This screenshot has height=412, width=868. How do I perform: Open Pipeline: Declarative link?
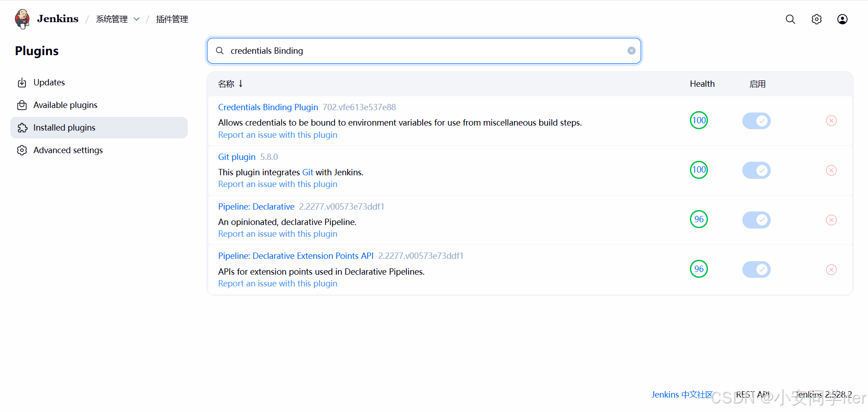pos(256,206)
